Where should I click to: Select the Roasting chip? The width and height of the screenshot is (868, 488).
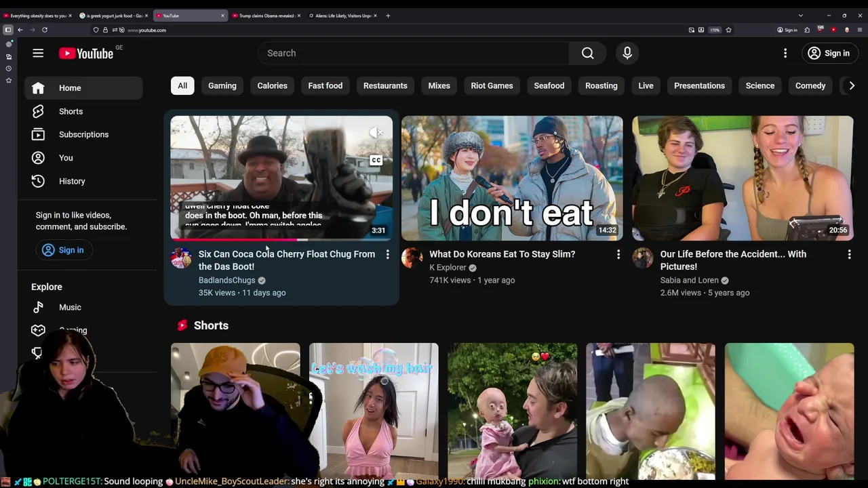click(x=601, y=85)
